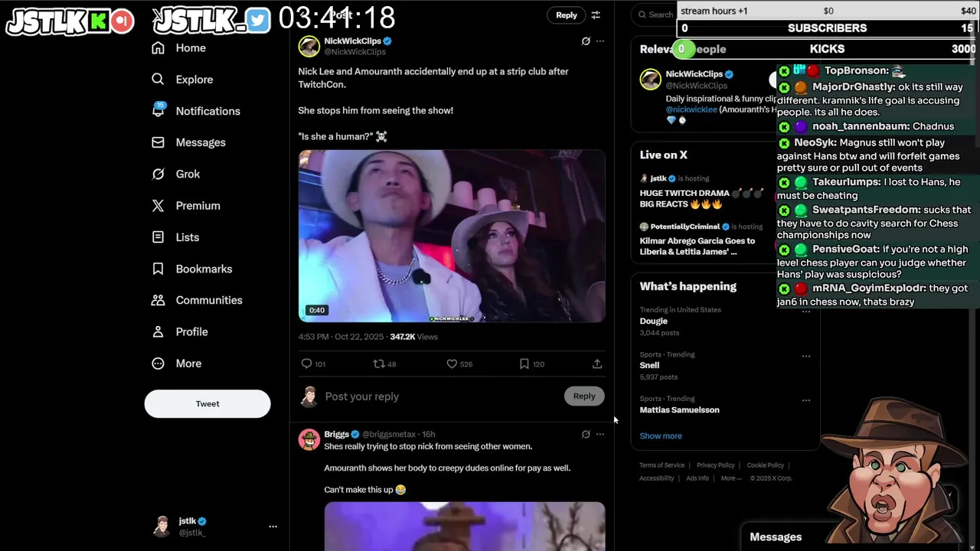
Task: Open the Accessibility footer link
Action: [x=657, y=478]
